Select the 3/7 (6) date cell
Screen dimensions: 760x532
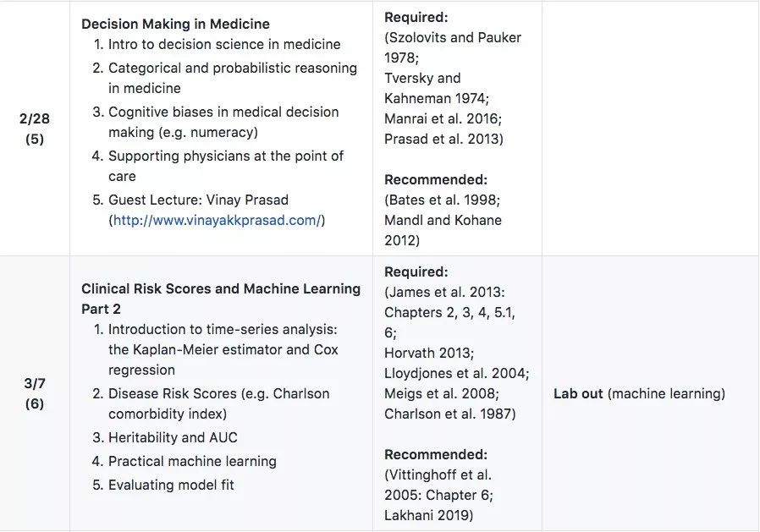[x=35, y=393]
